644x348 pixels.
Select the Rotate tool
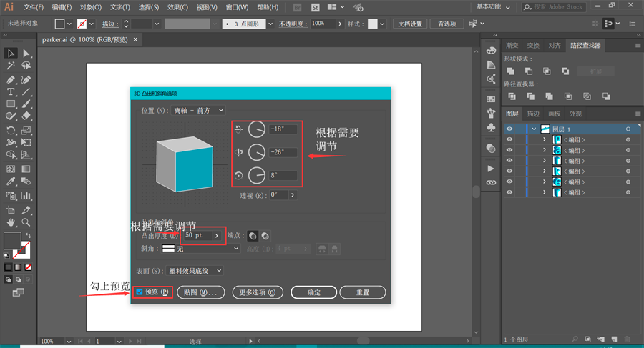pyautogui.click(x=11, y=131)
